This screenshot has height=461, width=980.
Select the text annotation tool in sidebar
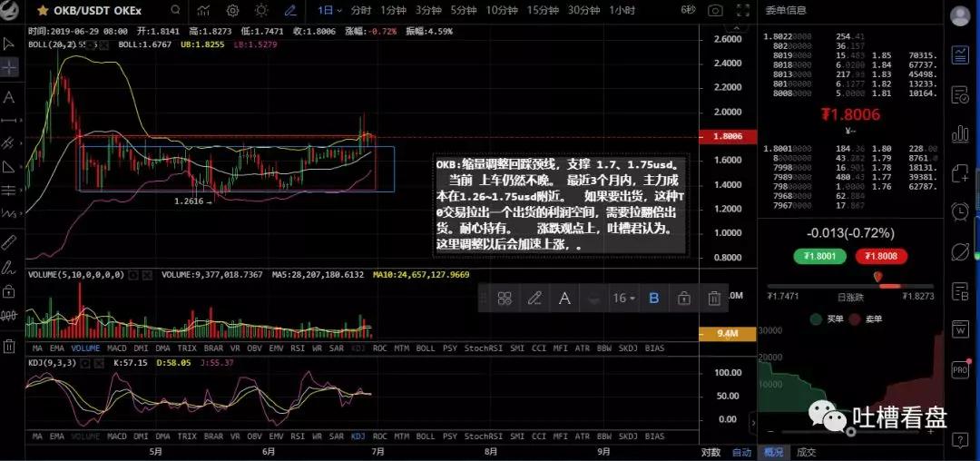click(x=9, y=97)
